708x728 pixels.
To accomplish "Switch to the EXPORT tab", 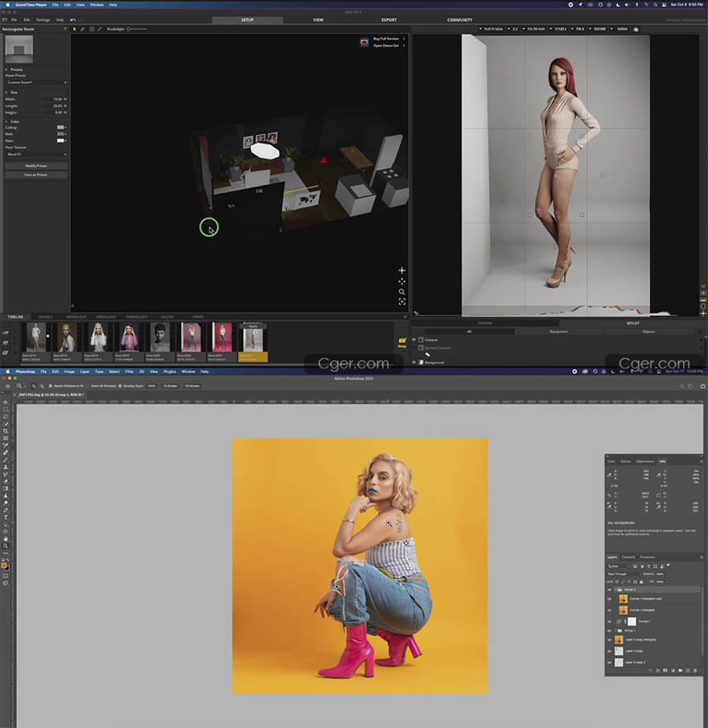I will point(389,19).
